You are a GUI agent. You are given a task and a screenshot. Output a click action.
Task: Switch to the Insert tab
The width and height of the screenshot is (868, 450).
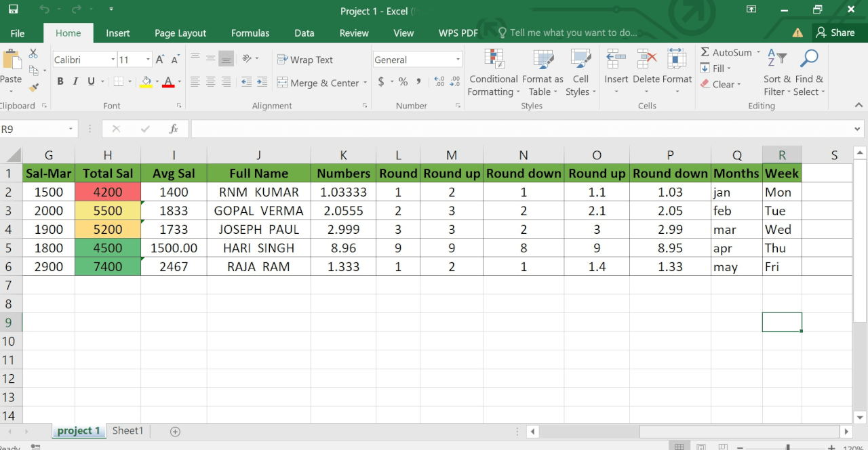(x=118, y=33)
